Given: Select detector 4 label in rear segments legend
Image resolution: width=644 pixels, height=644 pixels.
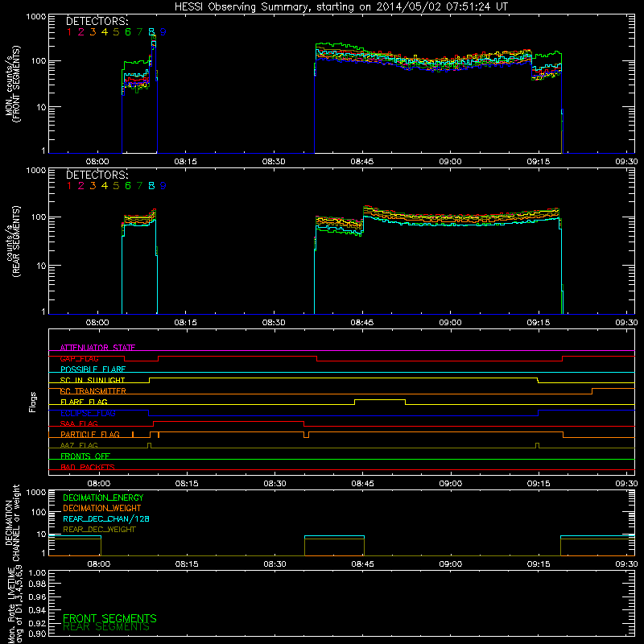Looking at the screenshot, I should (x=105, y=186).
